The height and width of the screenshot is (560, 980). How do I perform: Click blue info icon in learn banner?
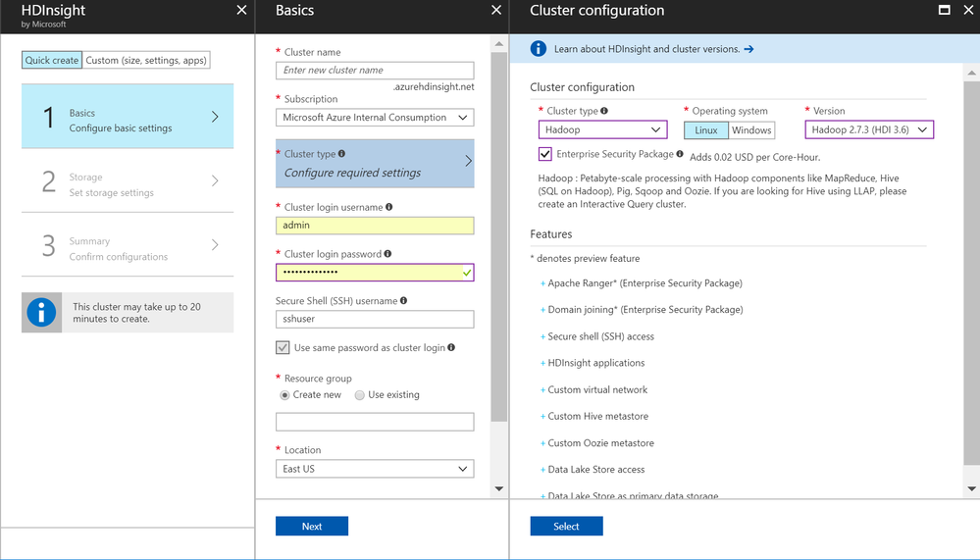point(539,48)
